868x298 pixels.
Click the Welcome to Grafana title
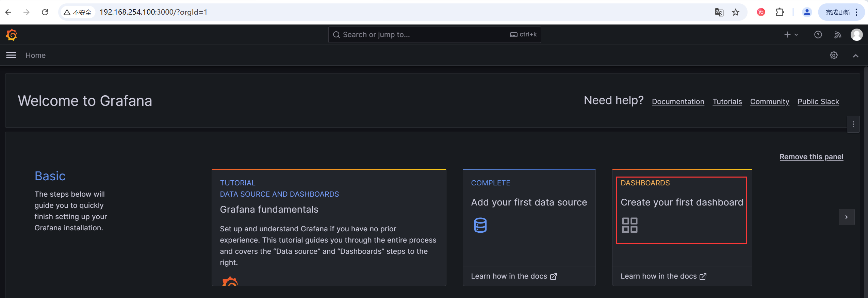coord(85,101)
